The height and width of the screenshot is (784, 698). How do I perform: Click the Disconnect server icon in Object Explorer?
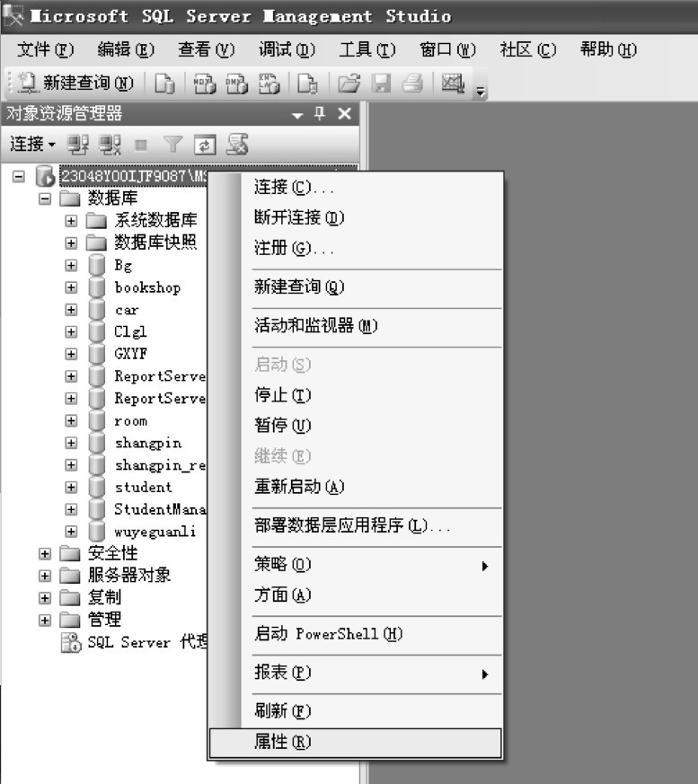110,145
